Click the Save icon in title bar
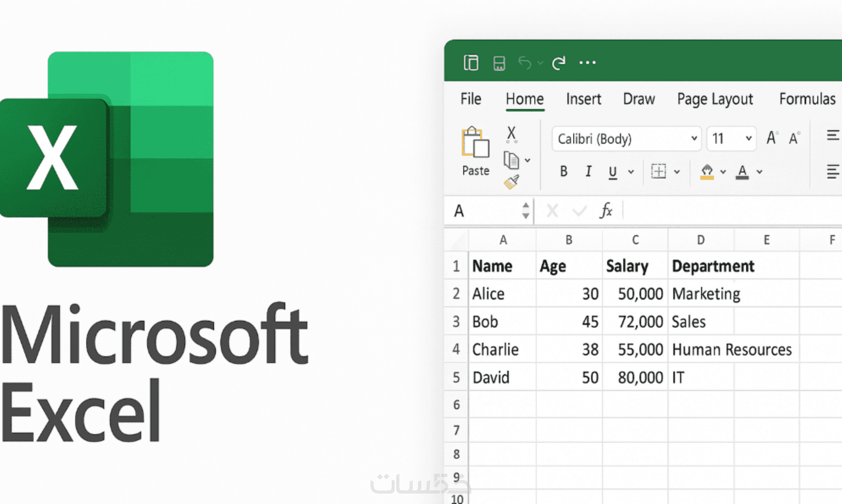Image resolution: width=842 pixels, height=504 pixels. (499, 63)
